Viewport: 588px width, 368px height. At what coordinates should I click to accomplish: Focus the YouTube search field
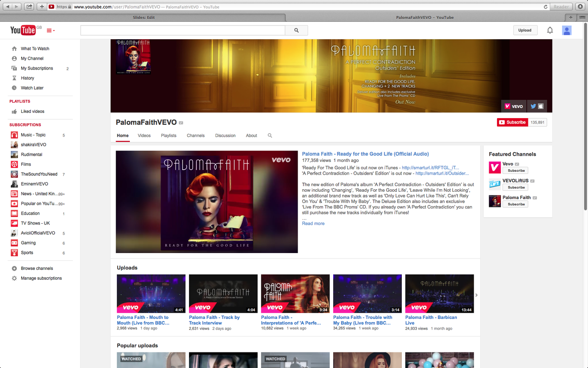[x=183, y=30]
